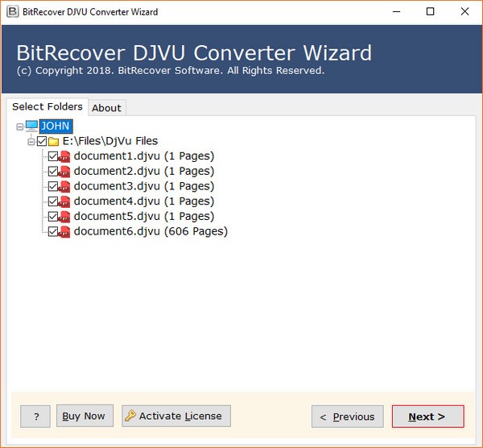Click the Activate License button label
This screenshot has height=448, width=483.
[x=180, y=416]
